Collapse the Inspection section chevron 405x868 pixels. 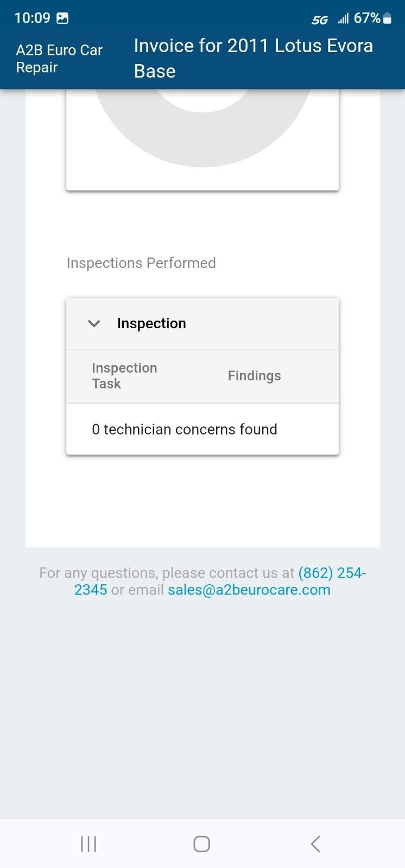[94, 324]
